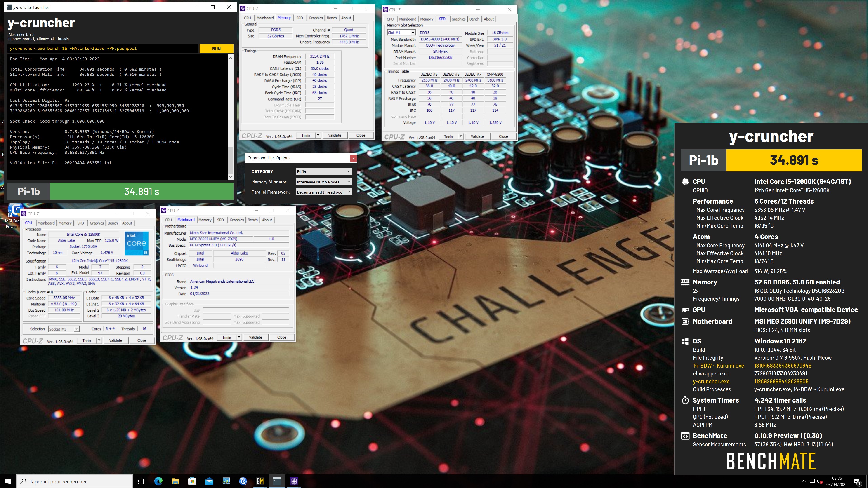
Task: Click the System Timers clock icon
Action: click(x=685, y=400)
